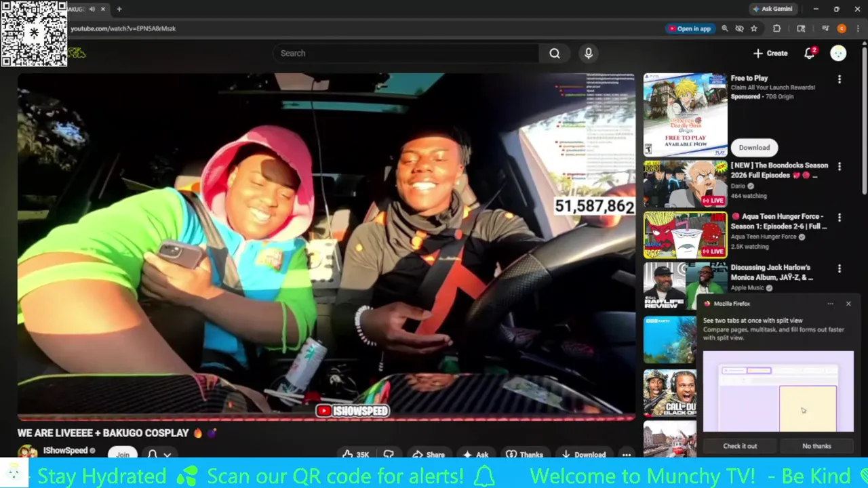The width and height of the screenshot is (868, 488).
Task: Click the page scrollbar up arrow
Action: [x=863, y=42]
